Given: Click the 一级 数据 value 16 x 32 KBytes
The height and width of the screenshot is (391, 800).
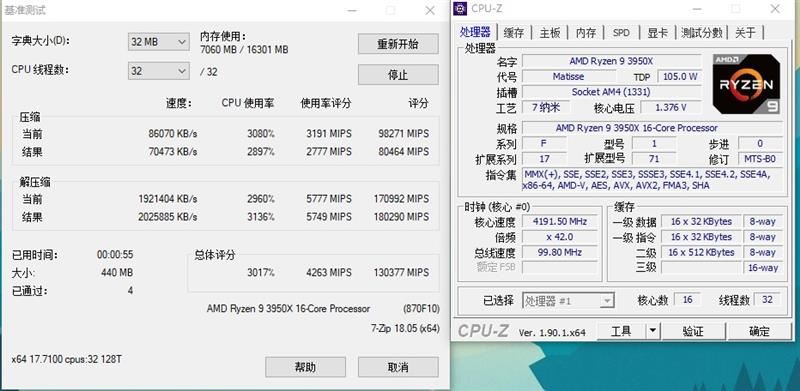Looking at the screenshot, I should [701, 222].
